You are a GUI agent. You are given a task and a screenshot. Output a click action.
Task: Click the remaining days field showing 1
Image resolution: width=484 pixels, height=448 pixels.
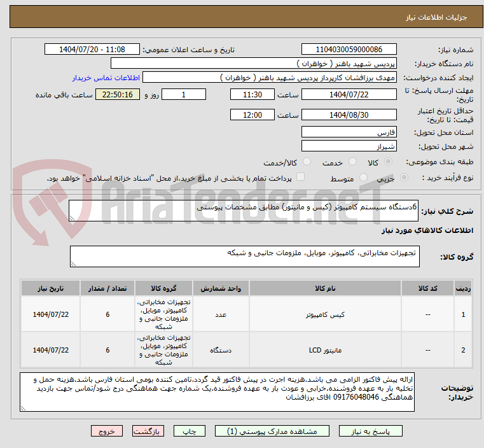pos(184,94)
